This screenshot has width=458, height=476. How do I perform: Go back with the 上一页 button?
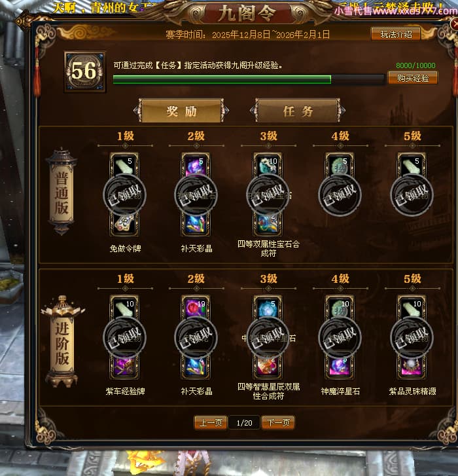pos(211,422)
